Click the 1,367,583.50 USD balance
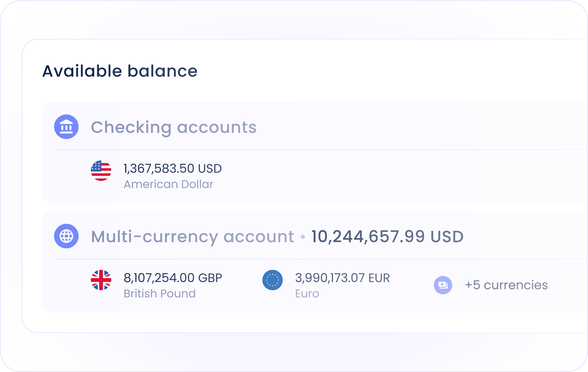 (x=173, y=169)
